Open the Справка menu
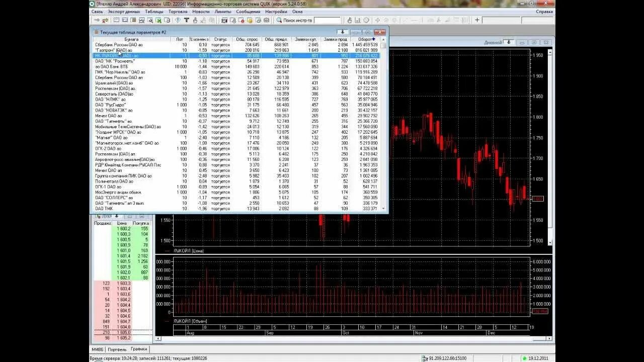Screen dimensions: 644x362 pyautogui.click(x=544, y=12)
